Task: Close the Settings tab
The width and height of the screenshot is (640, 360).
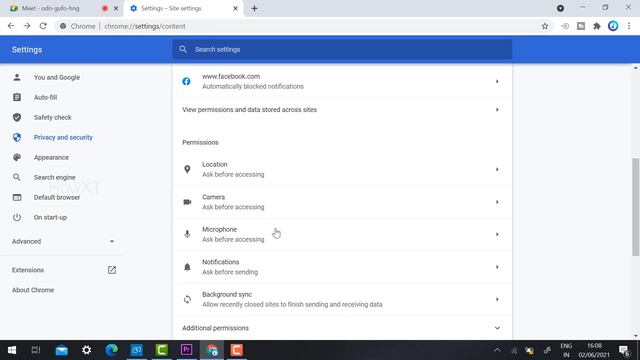Action: pos(235,8)
